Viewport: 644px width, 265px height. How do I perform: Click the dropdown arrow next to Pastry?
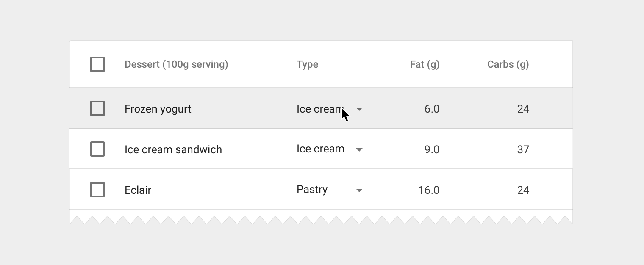pos(359,190)
